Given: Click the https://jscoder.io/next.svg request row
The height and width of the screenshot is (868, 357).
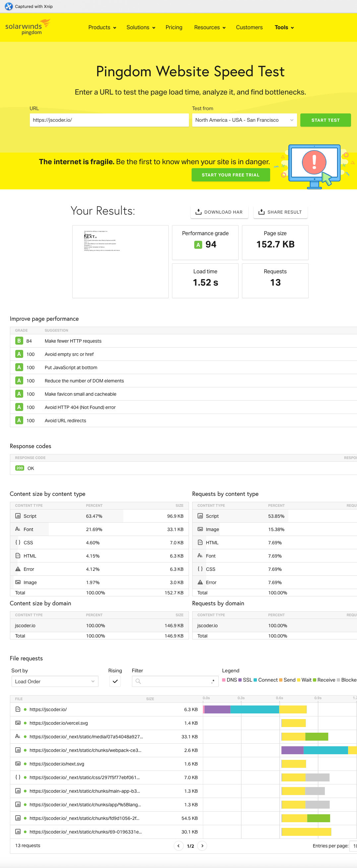Looking at the screenshot, I should (184, 764).
